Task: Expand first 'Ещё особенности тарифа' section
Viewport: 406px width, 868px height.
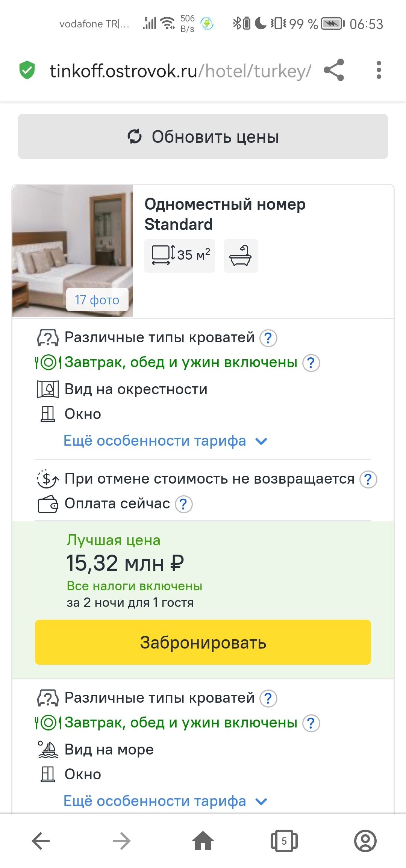Action: tap(165, 441)
